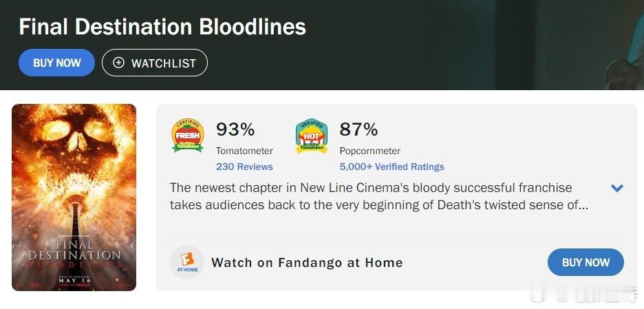This screenshot has height=309, width=644.
Task: Click the Fandango At Home logo icon
Action: [187, 262]
